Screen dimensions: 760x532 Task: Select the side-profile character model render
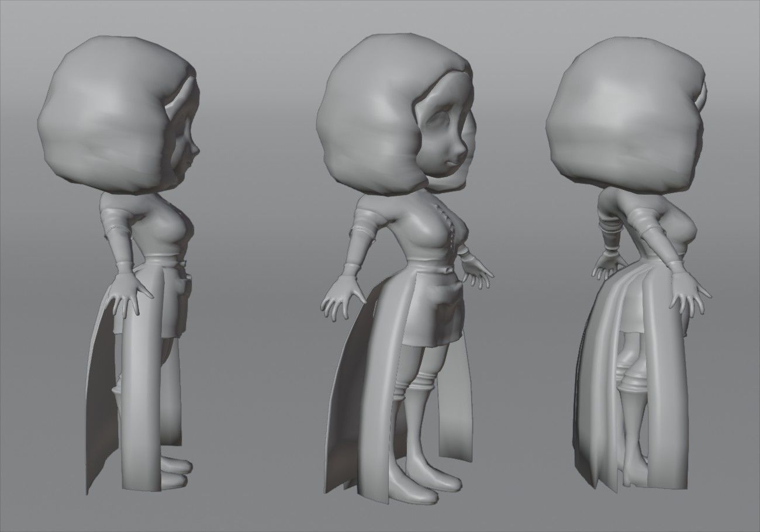pyautogui.click(x=120, y=266)
